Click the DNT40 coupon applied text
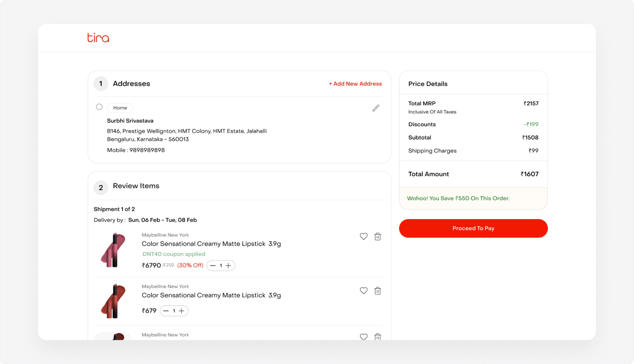The height and width of the screenshot is (364, 634). [174, 254]
